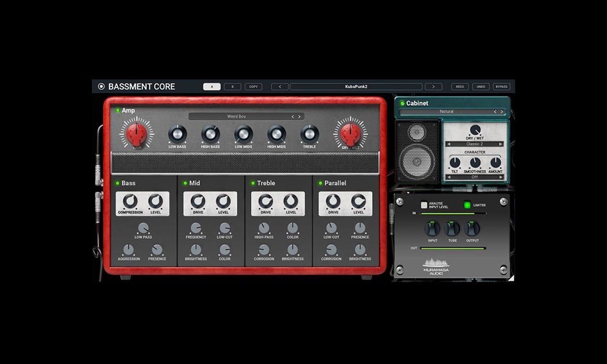Click the Bass Aggression knob
The height and width of the screenshot is (364, 607).
coord(129,250)
